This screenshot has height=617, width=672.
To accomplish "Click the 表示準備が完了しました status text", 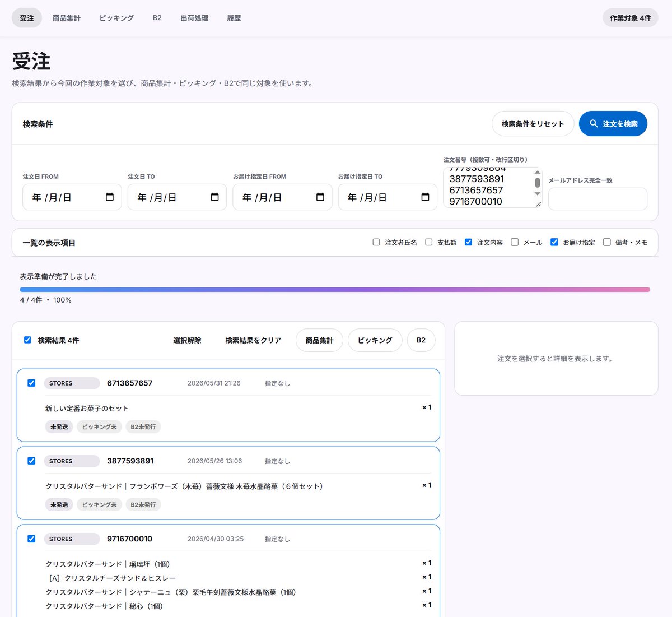I will (58, 276).
